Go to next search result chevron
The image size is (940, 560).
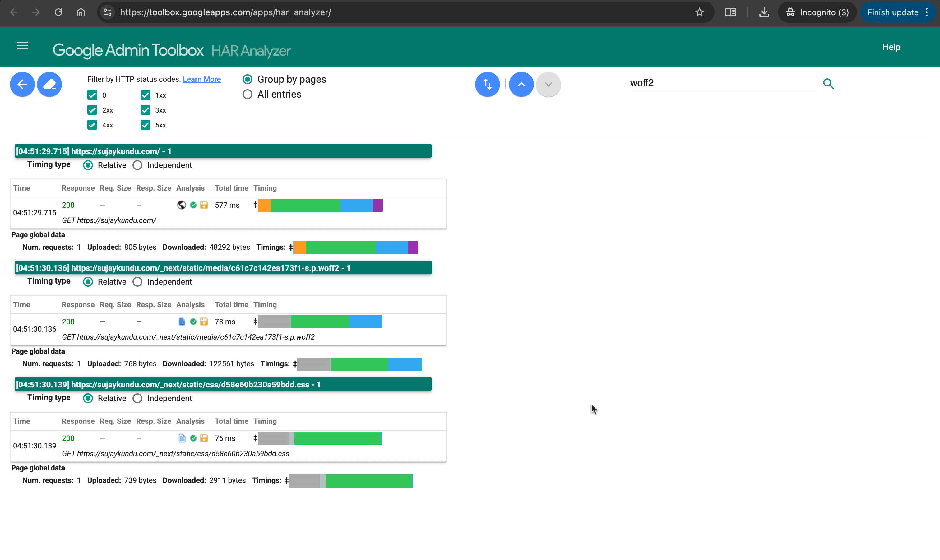pos(548,84)
